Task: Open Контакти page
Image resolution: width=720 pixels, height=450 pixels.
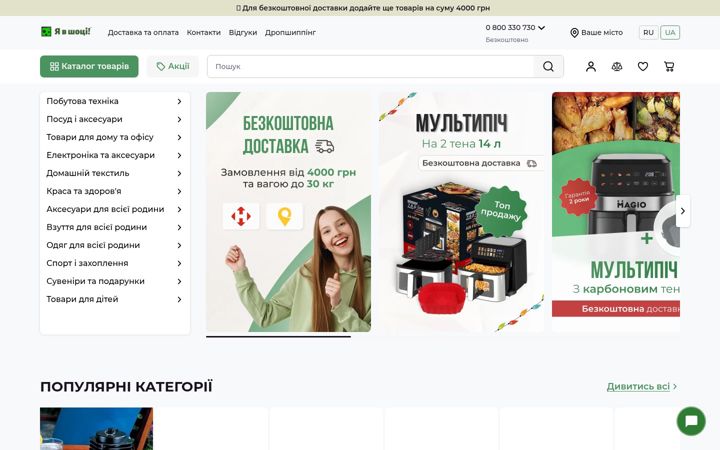Action: (x=203, y=33)
